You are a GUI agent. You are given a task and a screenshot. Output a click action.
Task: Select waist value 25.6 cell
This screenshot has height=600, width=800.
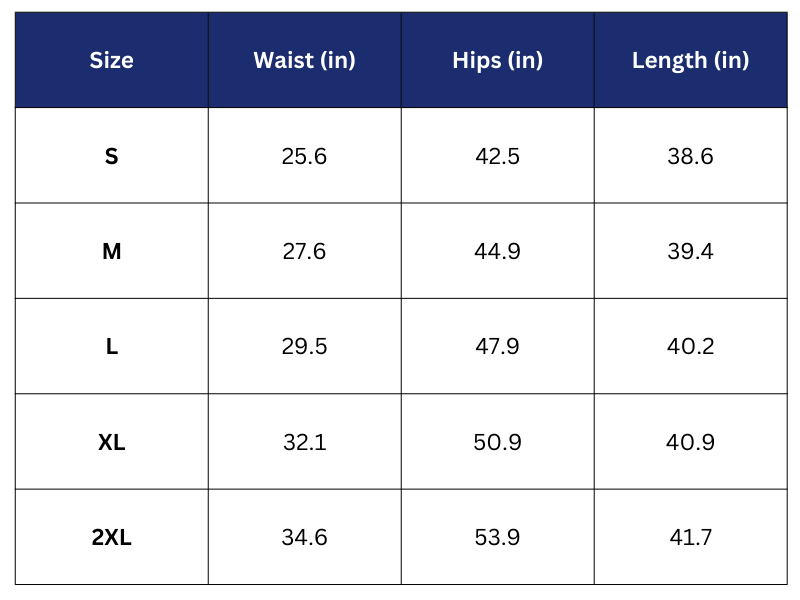click(x=304, y=156)
